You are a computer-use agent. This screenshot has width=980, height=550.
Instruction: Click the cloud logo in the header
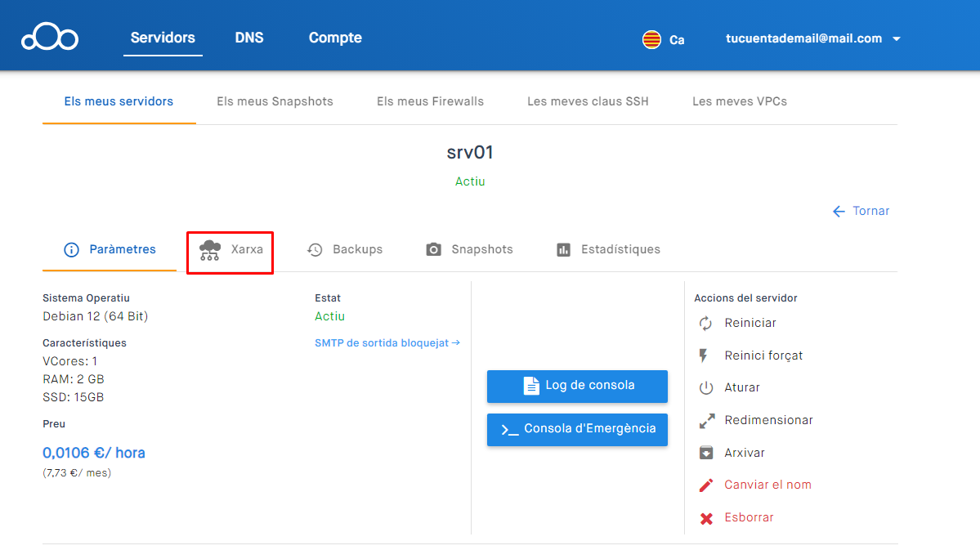point(50,38)
